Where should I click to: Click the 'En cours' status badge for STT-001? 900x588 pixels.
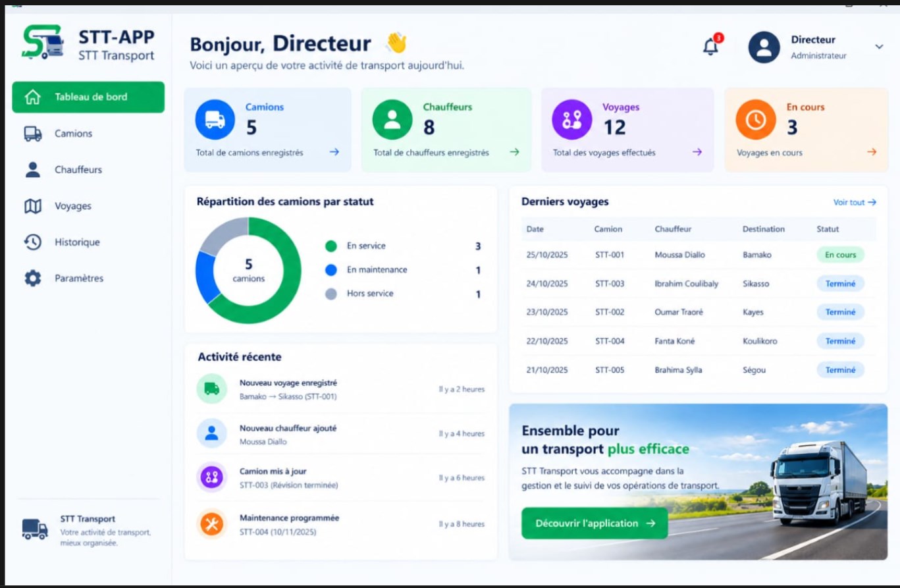click(x=840, y=255)
